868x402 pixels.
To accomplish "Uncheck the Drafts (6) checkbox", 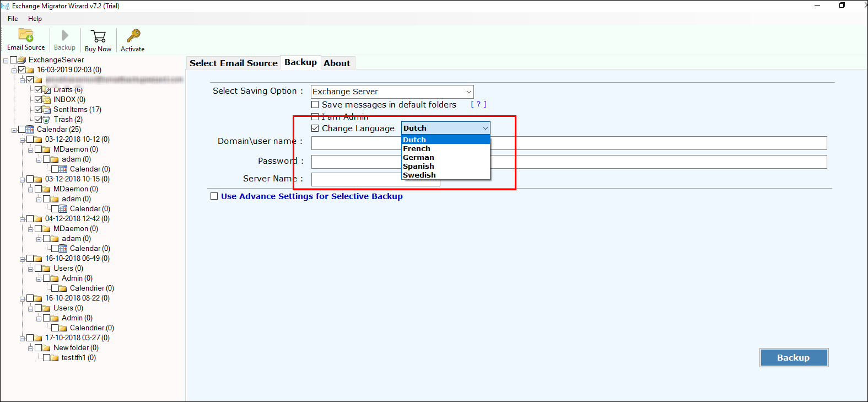I will tap(39, 89).
